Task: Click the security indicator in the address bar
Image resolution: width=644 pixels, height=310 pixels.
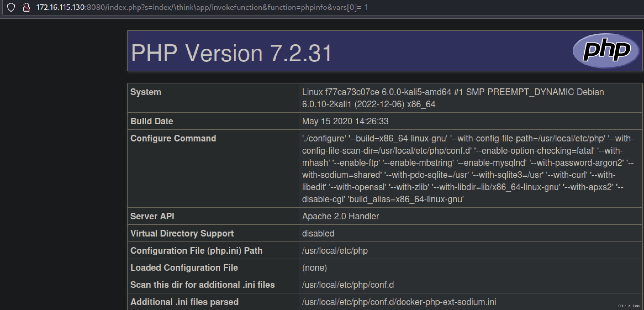Action: [26, 7]
